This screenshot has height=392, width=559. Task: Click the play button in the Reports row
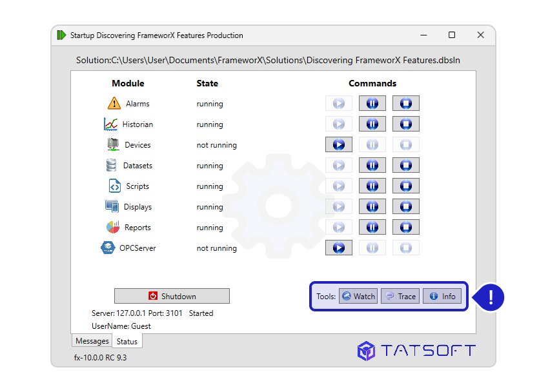(x=339, y=228)
